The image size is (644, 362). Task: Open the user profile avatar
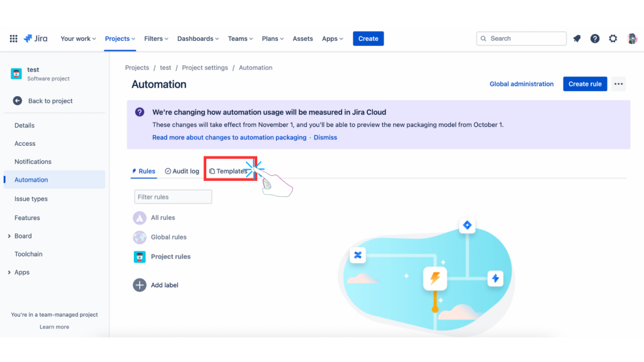tap(633, 38)
